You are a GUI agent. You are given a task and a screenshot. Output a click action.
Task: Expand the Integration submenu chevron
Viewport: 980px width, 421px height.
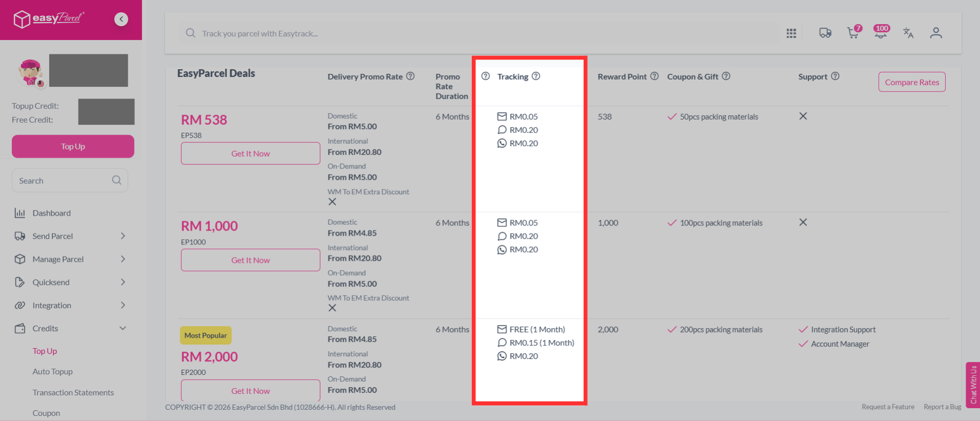click(x=123, y=305)
